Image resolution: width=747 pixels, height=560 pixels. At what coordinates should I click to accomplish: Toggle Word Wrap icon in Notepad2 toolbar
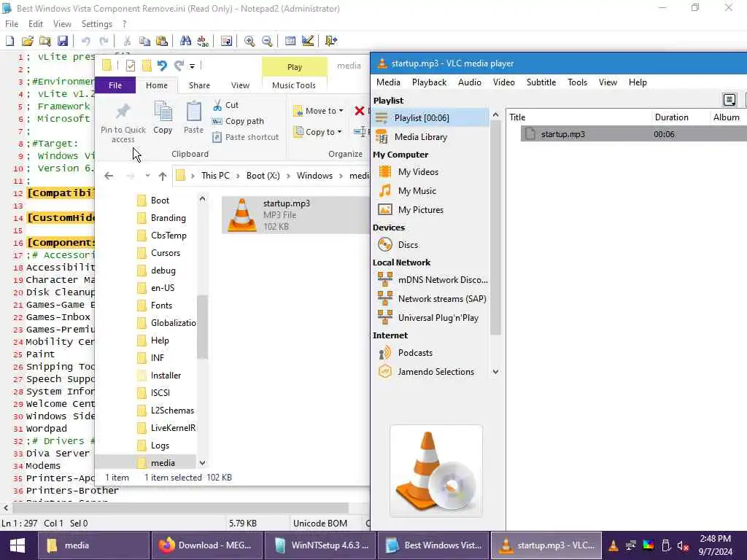click(226, 41)
